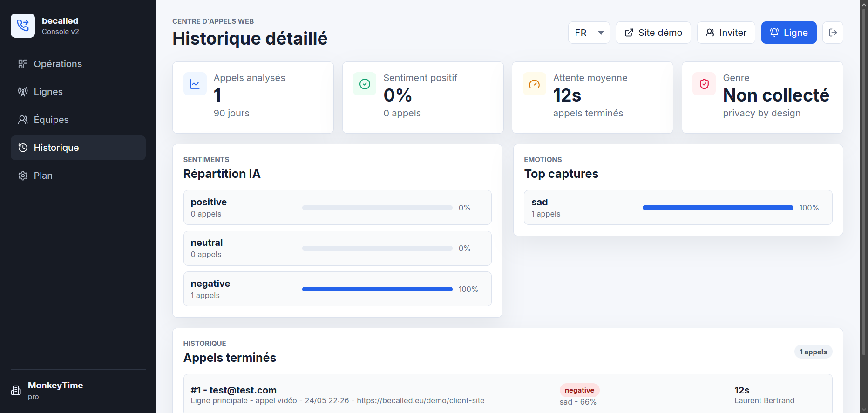Click the positive sentiment progress bar

click(377, 208)
